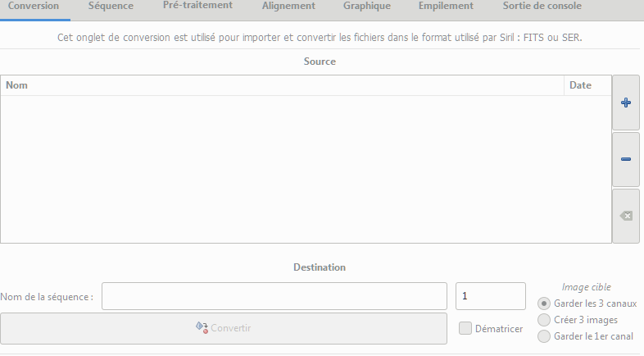The height and width of the screenshot is (356, 644).
Task: Open the Pré-traitement tab
Action: point(197,6)
